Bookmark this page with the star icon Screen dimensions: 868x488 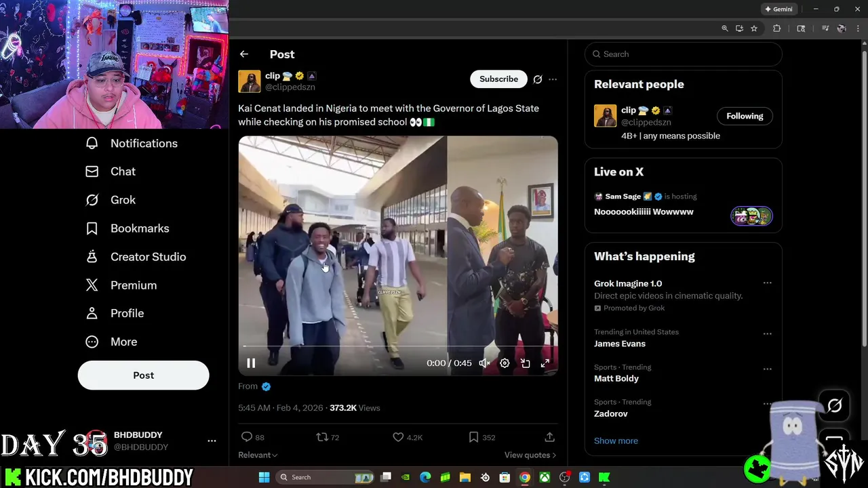point(753,28)
